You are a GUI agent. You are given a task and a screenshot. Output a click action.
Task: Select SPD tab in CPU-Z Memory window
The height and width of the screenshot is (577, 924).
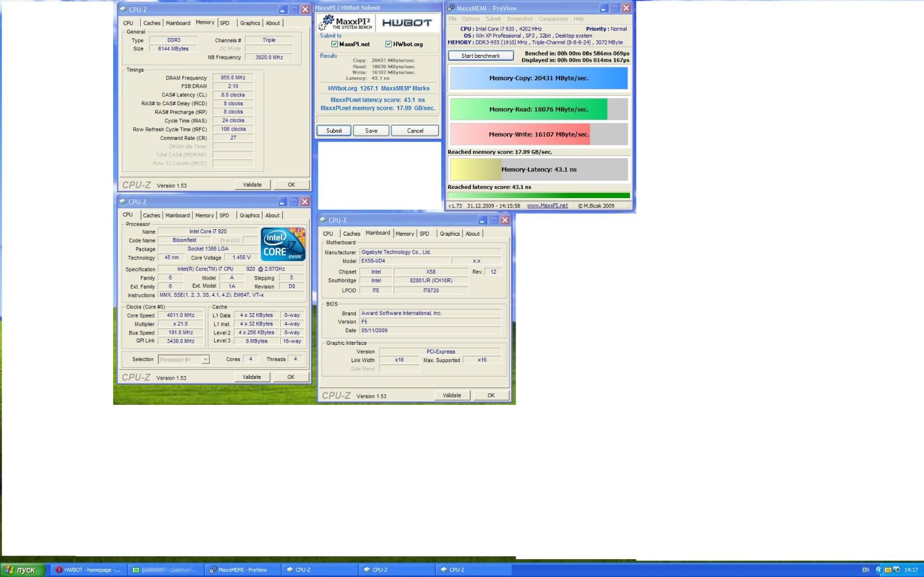[x=225, y=23]
